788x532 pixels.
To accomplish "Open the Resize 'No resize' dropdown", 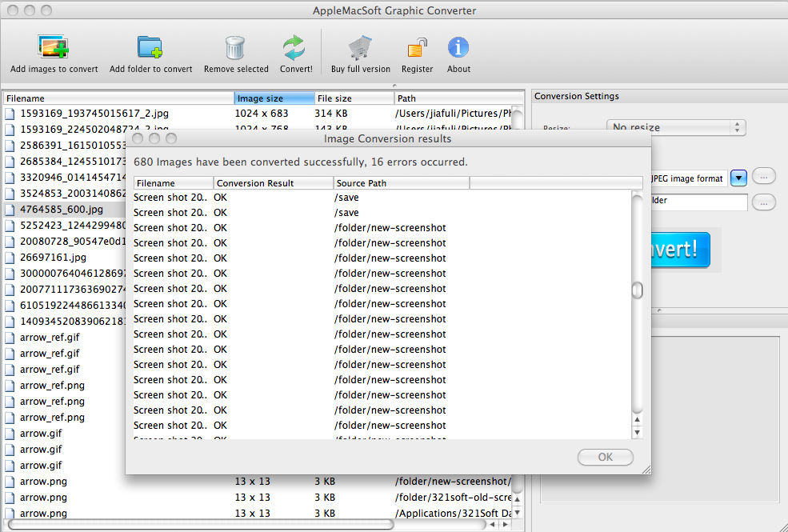I will click(676, 127).
